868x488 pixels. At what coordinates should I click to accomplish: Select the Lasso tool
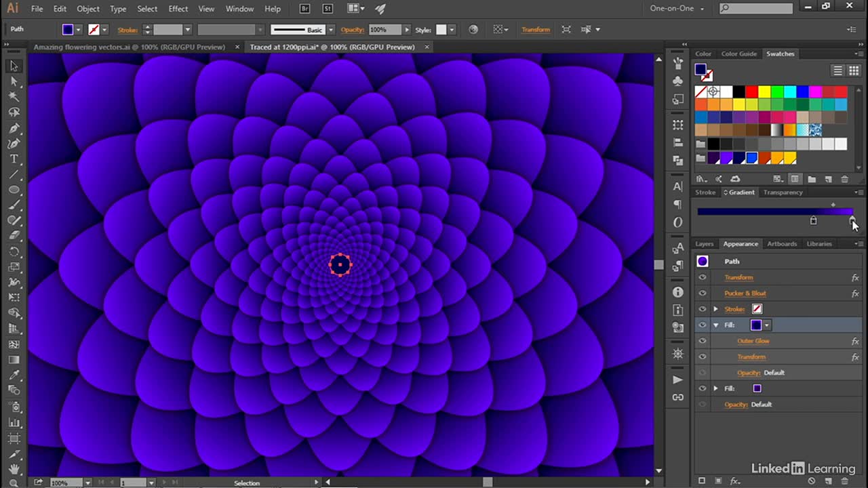pos(14,113)
